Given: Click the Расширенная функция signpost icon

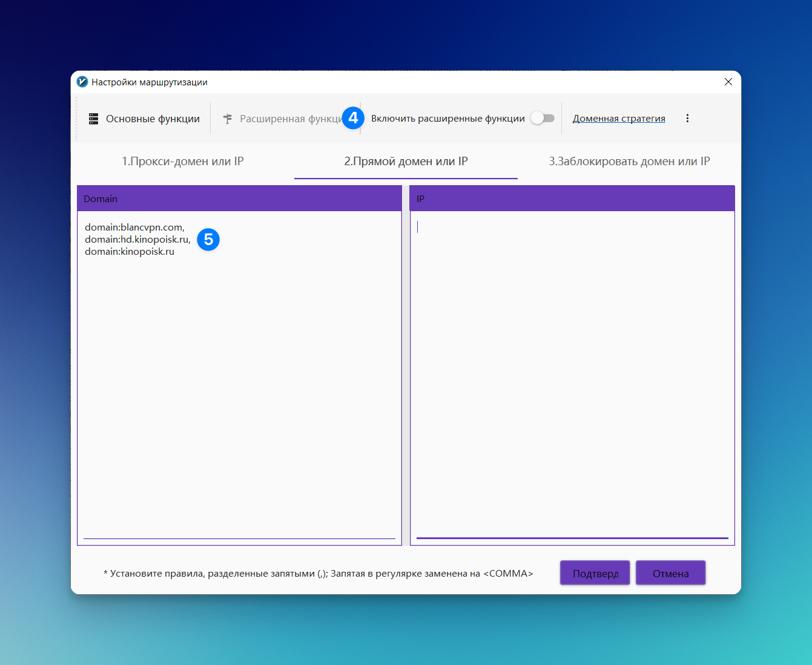Looking at the screenshot, I should coord(228,119).
